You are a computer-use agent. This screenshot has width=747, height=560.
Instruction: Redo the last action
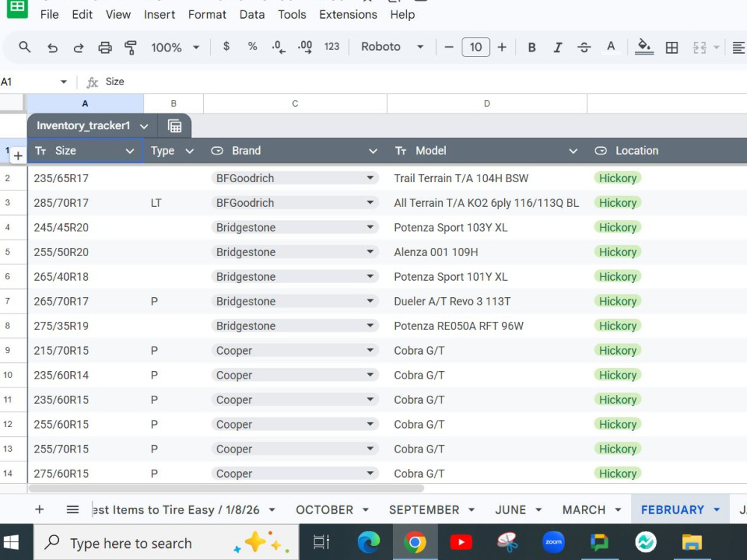tap(78, 47)
